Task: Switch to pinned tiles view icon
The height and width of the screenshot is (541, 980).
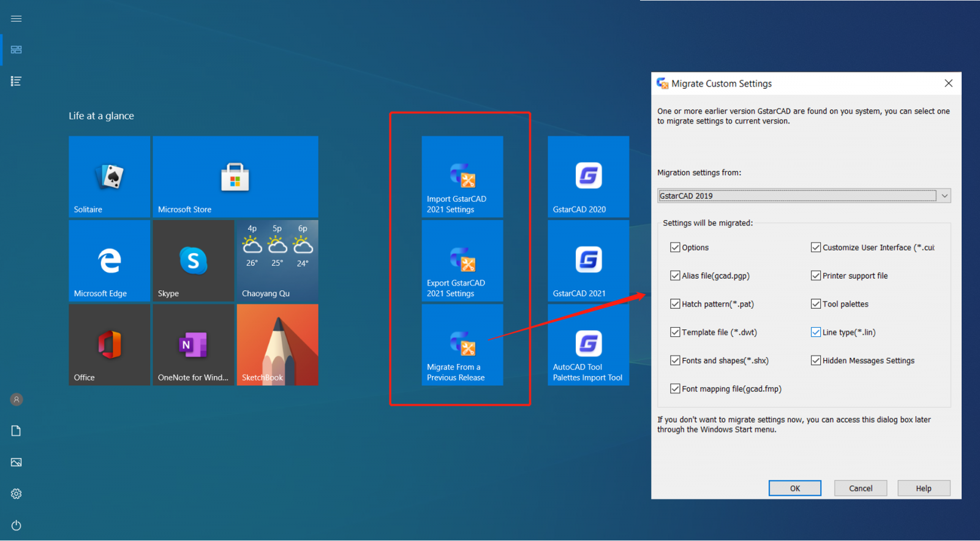Action: pos(17,50)
